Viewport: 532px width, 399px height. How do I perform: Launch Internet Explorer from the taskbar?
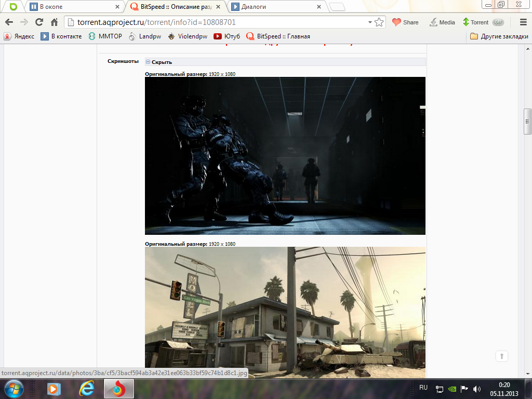87,389
